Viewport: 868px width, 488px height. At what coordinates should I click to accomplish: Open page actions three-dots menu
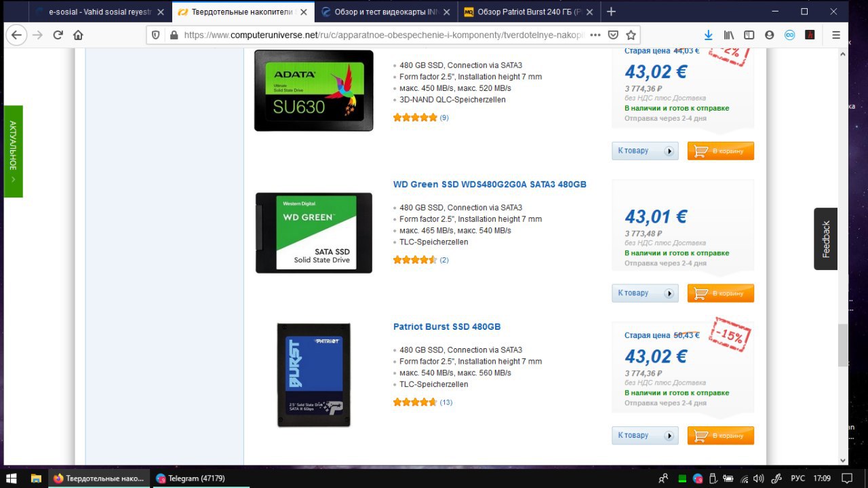595,35
